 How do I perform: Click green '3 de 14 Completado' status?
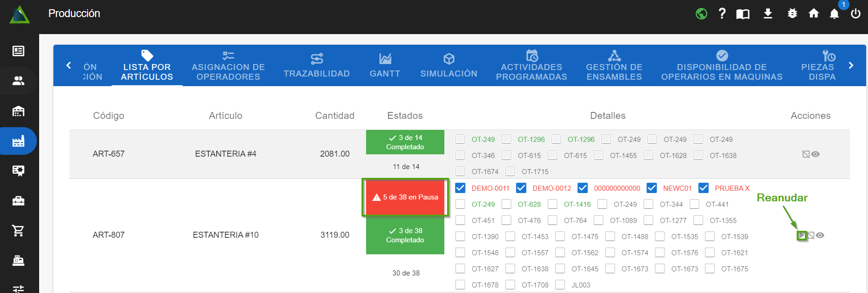coord(405,142)
